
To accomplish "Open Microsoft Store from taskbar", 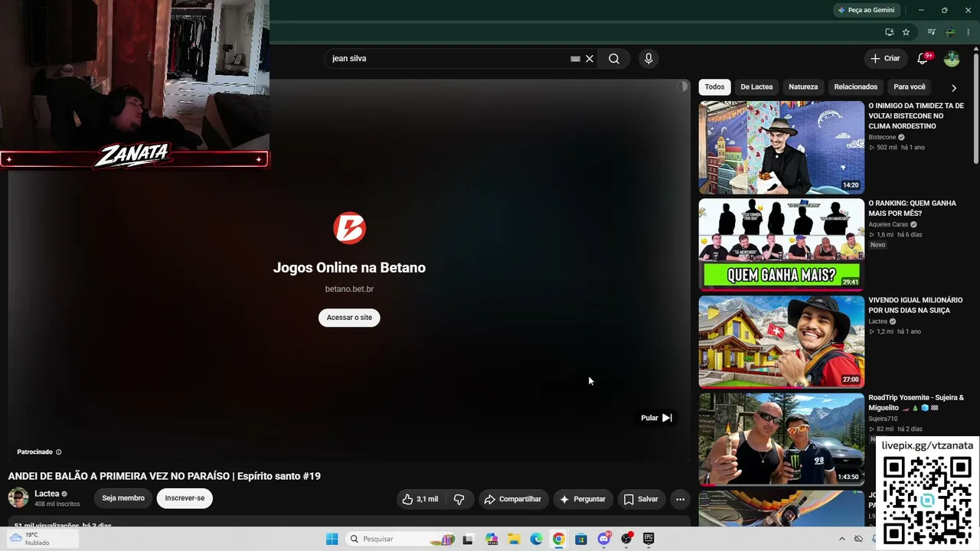I will click(581, 539).
